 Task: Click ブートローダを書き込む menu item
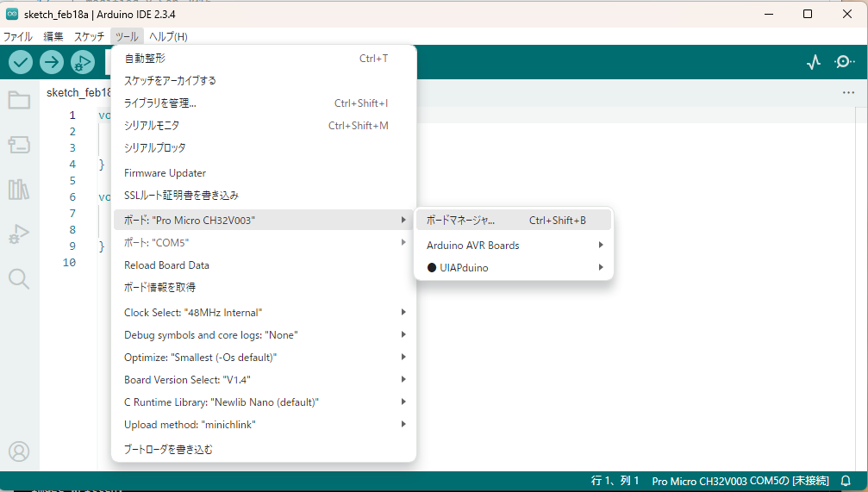(168, 449)
